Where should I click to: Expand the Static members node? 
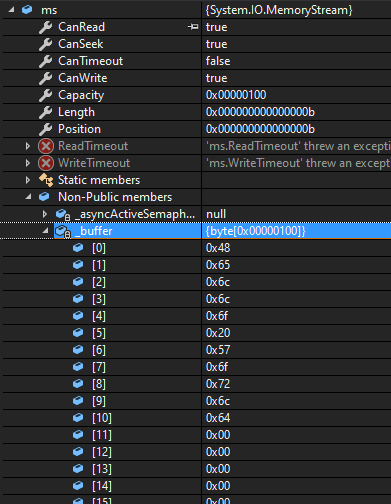28,180
